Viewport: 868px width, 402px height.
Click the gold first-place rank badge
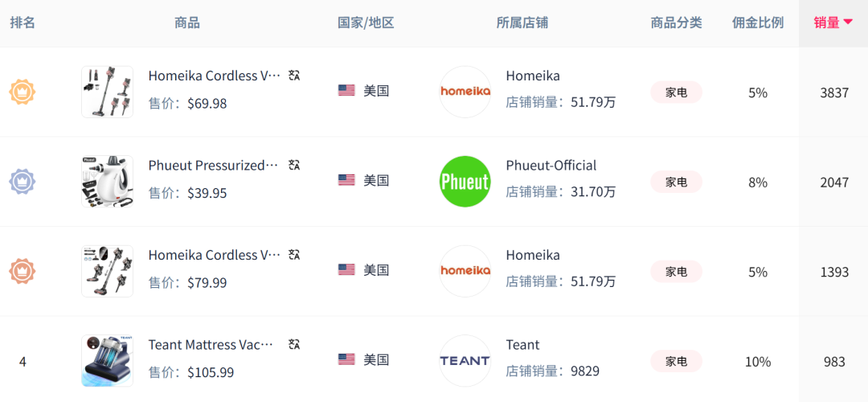coord(22,92)
